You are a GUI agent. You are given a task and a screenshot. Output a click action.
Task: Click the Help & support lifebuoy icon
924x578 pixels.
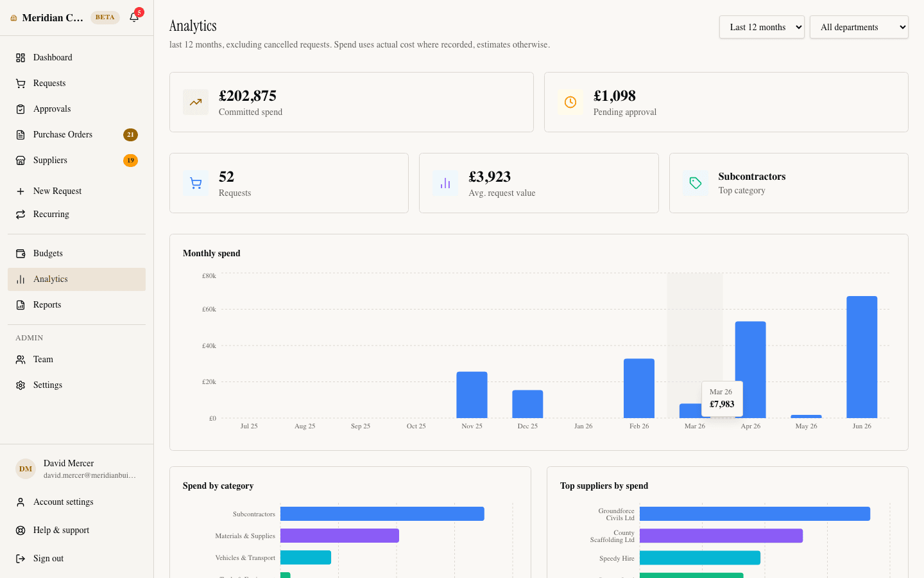pyautogui.click(x=21, y=530)
